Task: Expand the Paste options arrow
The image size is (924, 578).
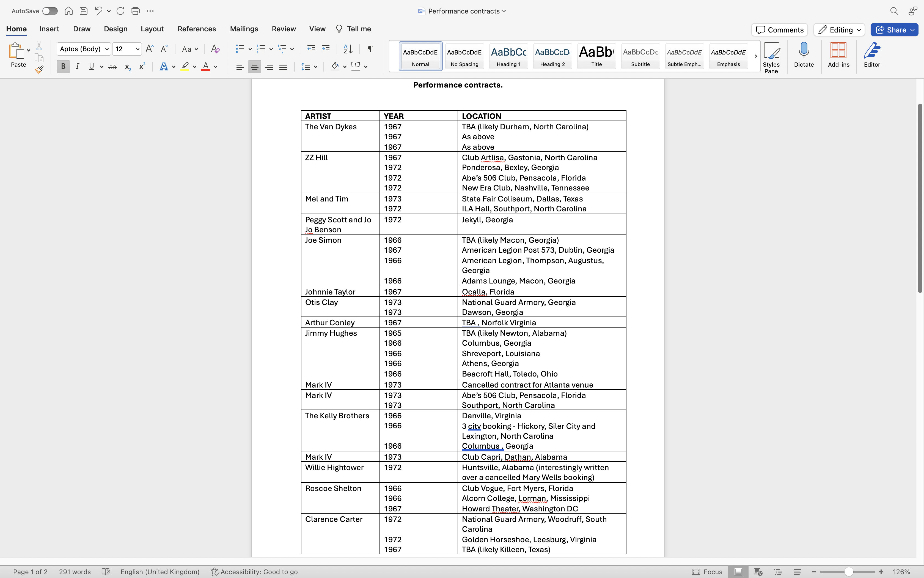Action: 29,50
